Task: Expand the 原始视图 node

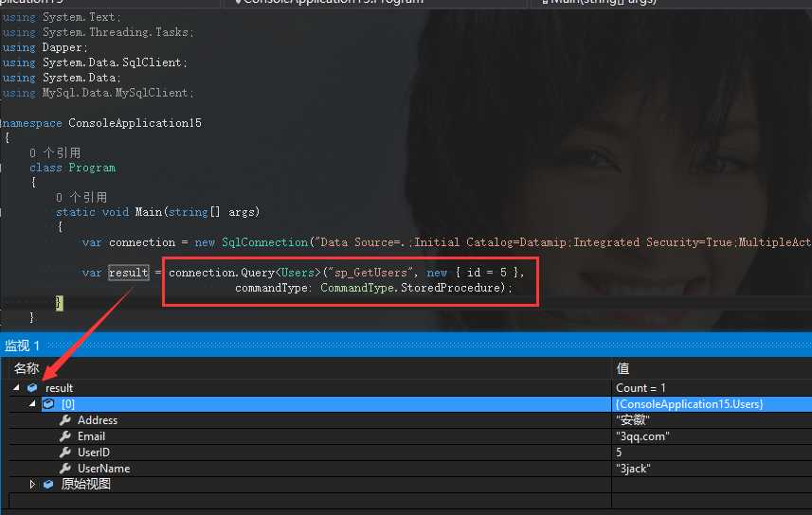Action: (x=32, y=485)
